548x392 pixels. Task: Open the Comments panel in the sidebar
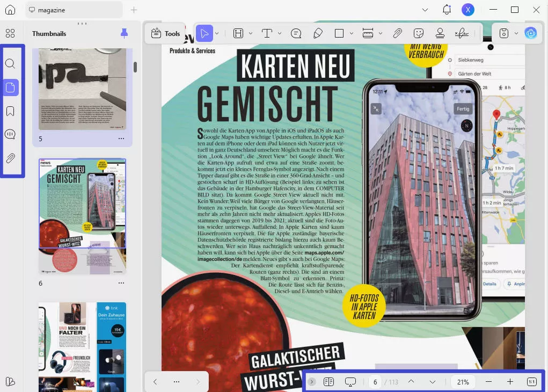[x=10, y=135]
